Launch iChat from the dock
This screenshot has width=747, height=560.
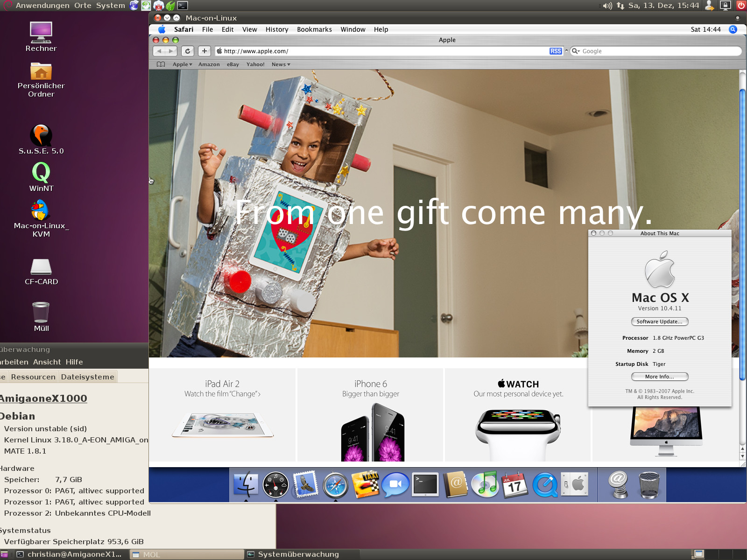[x=395, y=484]
